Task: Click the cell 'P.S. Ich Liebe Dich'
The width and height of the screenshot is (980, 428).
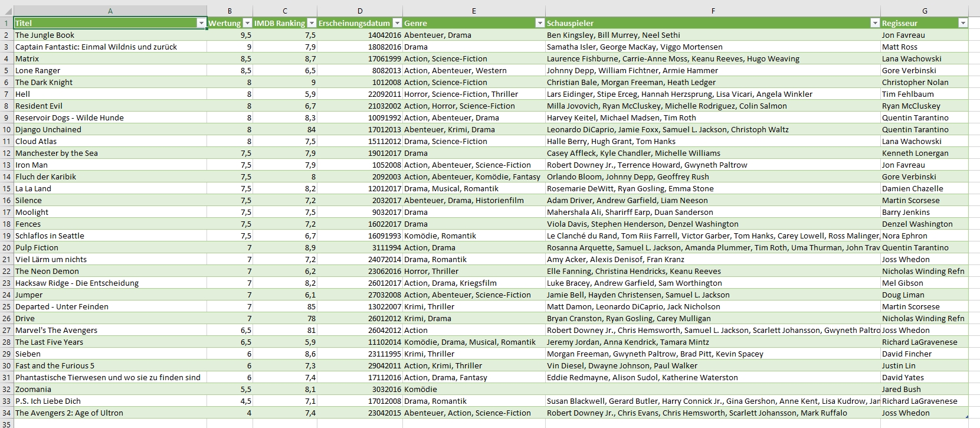Action: 110,401
